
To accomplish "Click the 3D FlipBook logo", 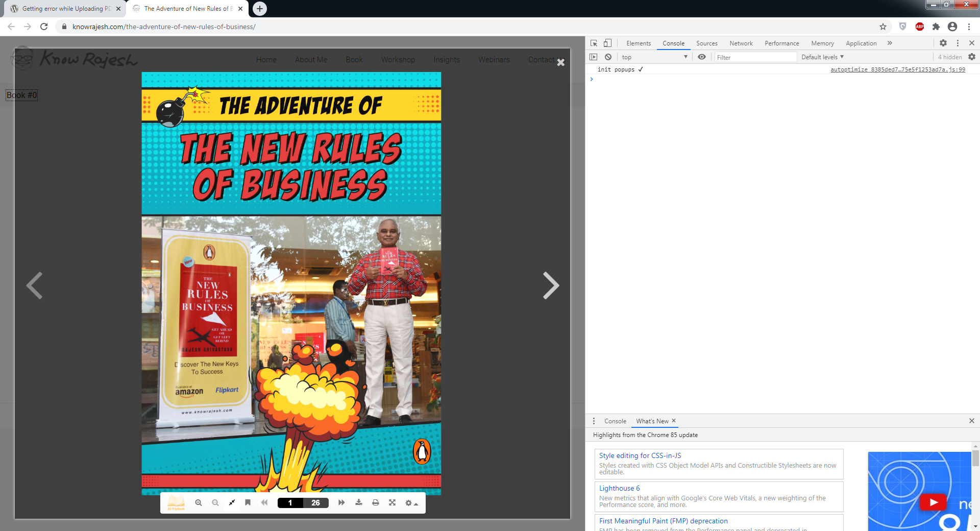I will pyautogui.click(x=176, y=503).
